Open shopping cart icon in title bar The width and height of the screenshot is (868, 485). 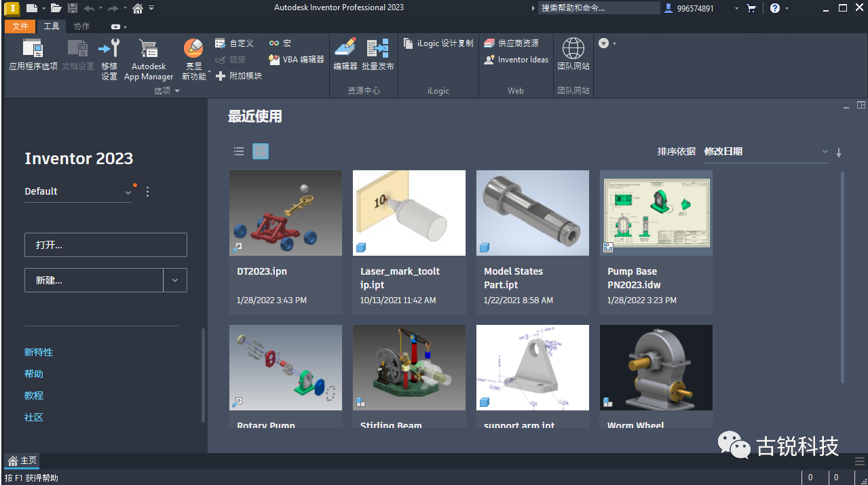pyautogui.click(x=751, y=8)
